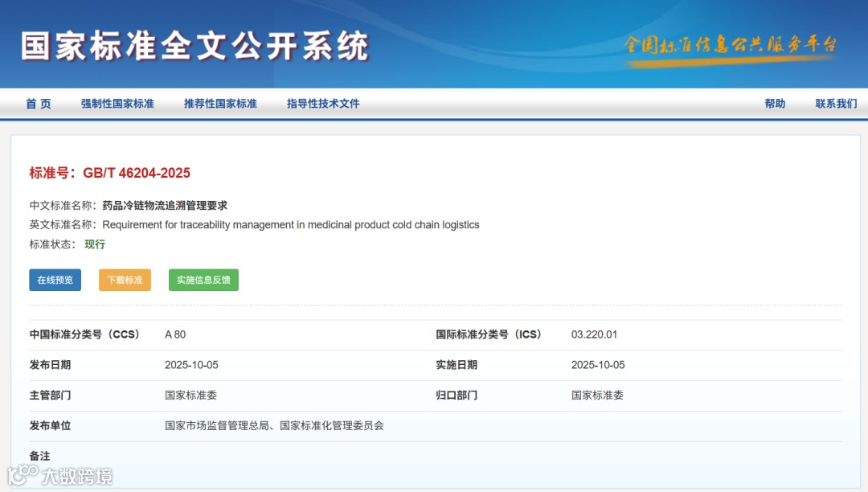Open the 首页 home menu item
868x492 pixels.
[x=39, y=104]
